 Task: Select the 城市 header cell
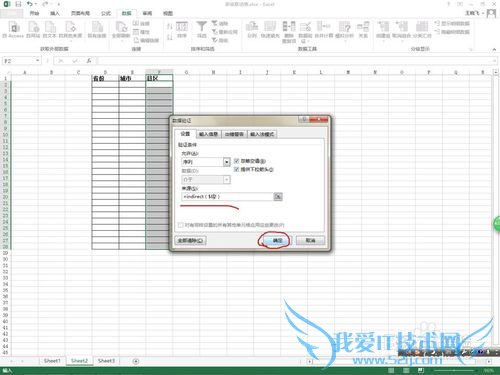click(132, 78)
